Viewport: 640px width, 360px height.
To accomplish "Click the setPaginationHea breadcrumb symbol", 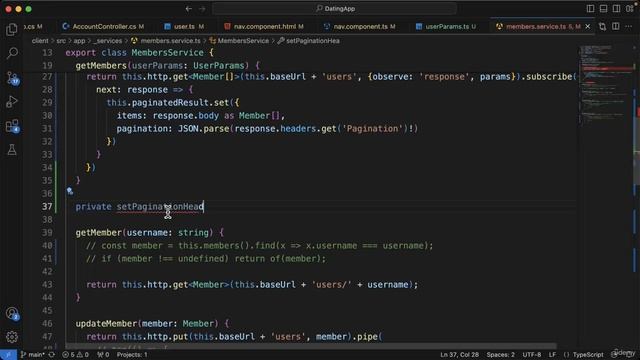I will [309, 41].
